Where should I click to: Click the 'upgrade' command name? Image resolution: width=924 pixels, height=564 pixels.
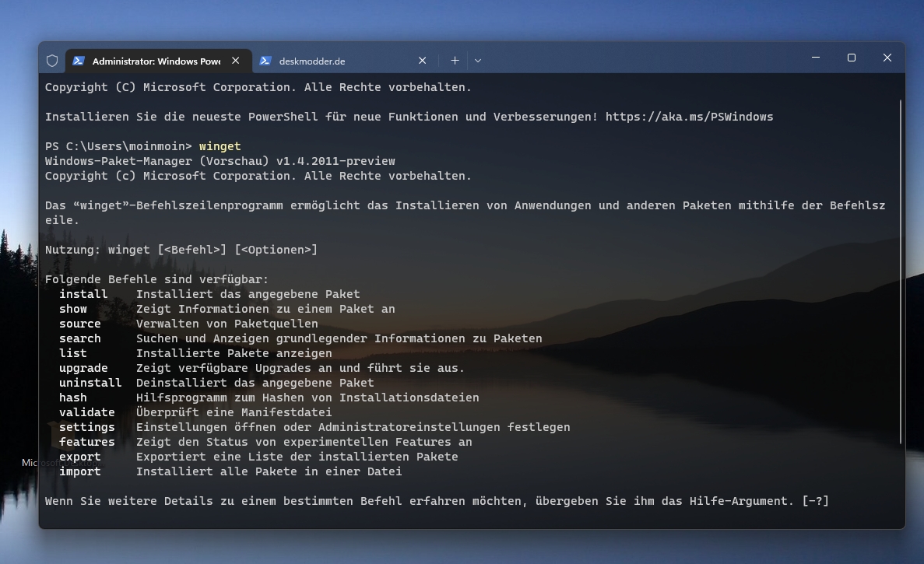[x=83, y=368]
